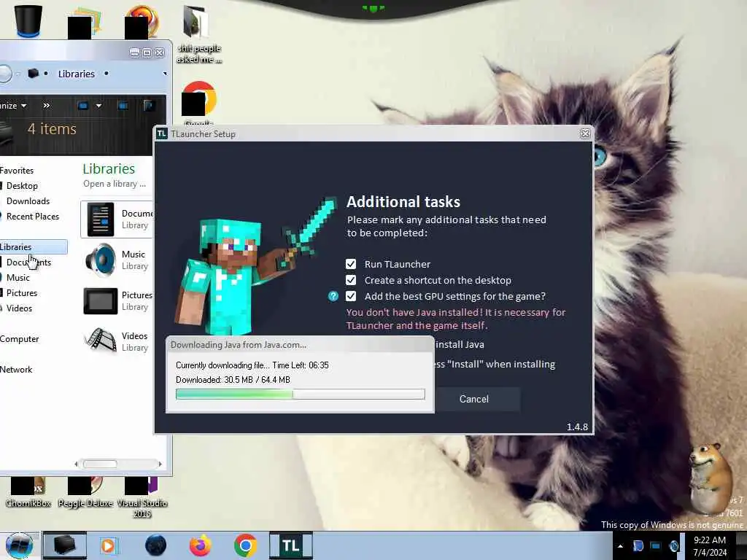Launch the media player from taskbar
The image size is (747, 560).
point(109,545)
